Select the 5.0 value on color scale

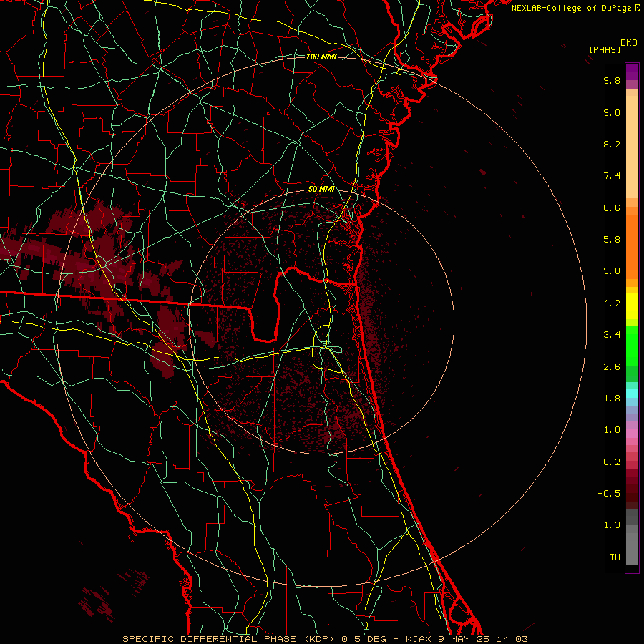click(x=612, y=271)
